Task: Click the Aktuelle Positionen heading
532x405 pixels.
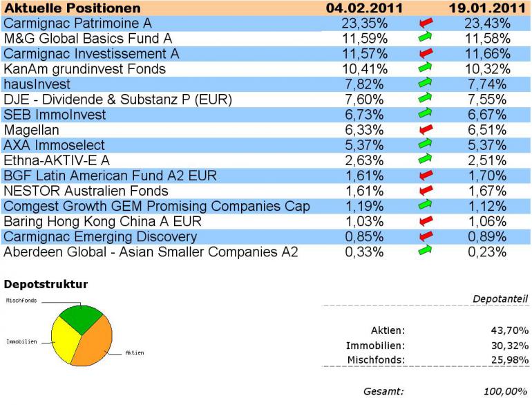Action: coord(73,8)
